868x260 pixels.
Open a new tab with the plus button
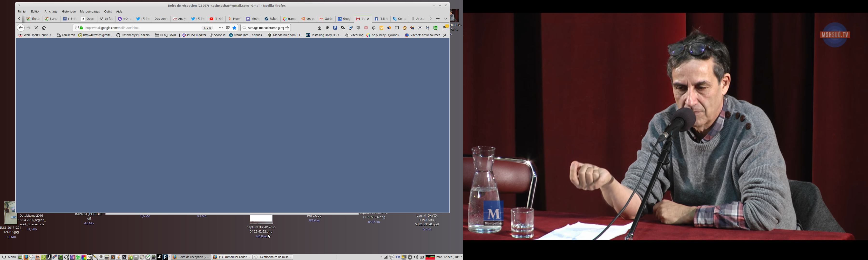438,19
